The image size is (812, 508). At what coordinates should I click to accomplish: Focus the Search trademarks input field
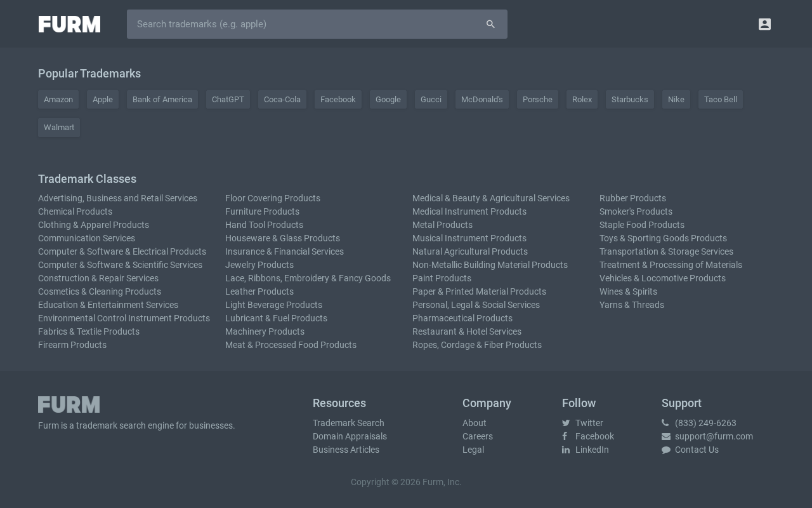pyautogui.click(x=304, y=24)
